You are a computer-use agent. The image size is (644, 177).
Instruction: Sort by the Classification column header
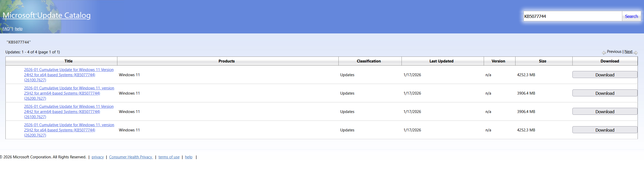369,61
